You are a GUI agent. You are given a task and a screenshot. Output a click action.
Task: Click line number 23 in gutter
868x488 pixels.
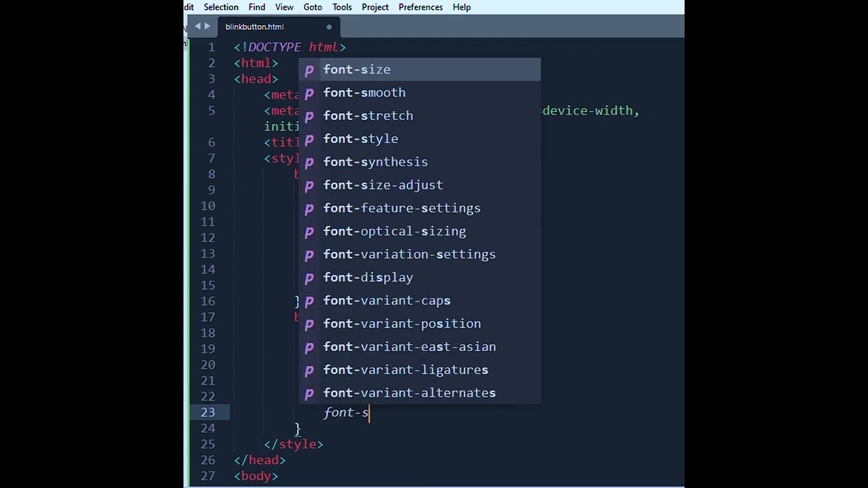[x=208, y=412]
